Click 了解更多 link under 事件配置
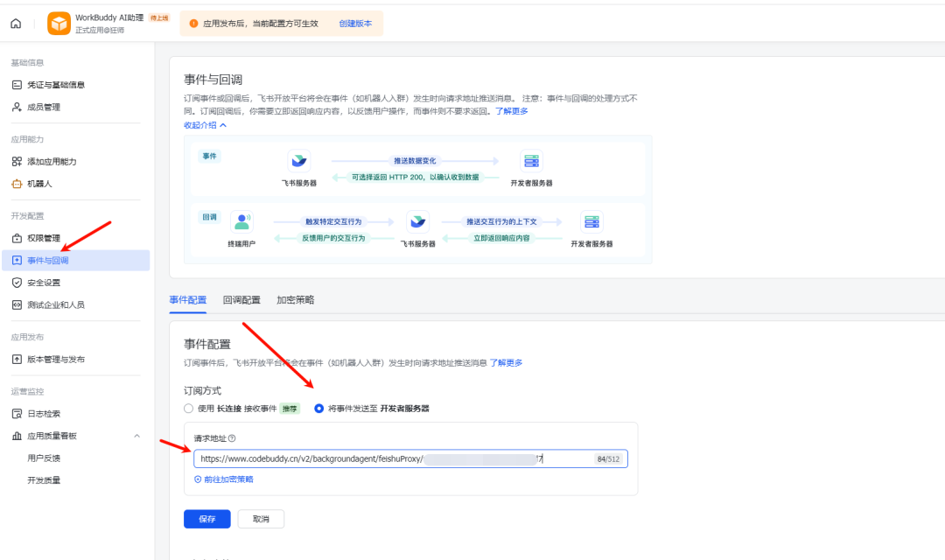The width and height of the screenshot is (945, 560). 507,363
